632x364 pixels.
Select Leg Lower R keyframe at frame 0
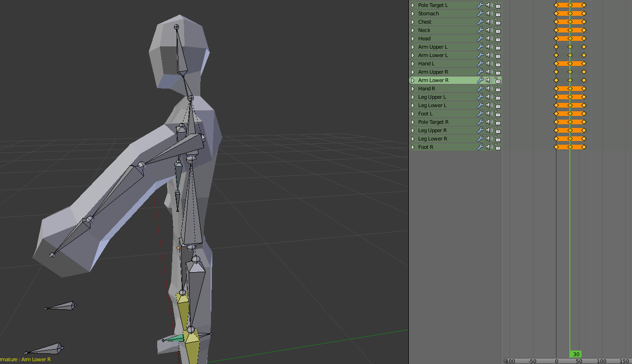coord(556,139)
